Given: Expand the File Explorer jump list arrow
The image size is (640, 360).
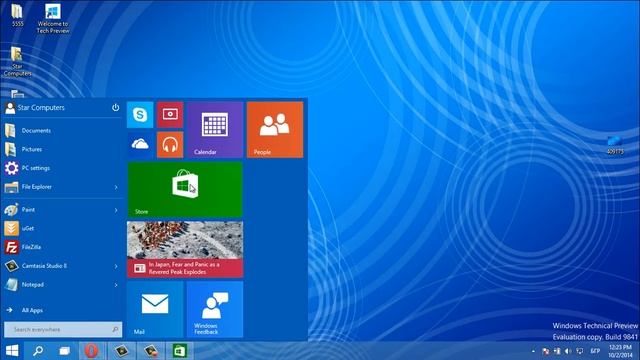Looking at the screenshot, I should point(116,187).
